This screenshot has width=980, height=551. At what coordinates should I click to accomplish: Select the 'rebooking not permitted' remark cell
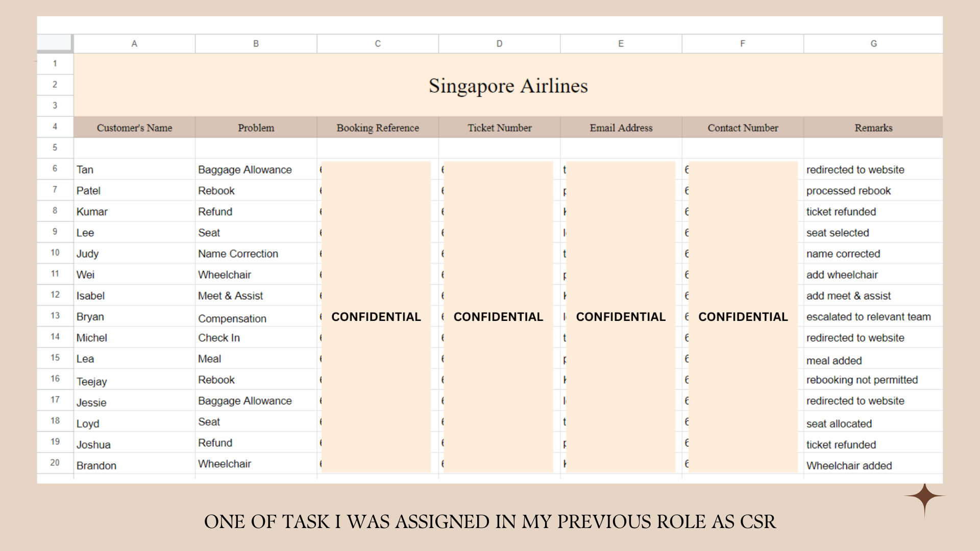pos(862,380)
